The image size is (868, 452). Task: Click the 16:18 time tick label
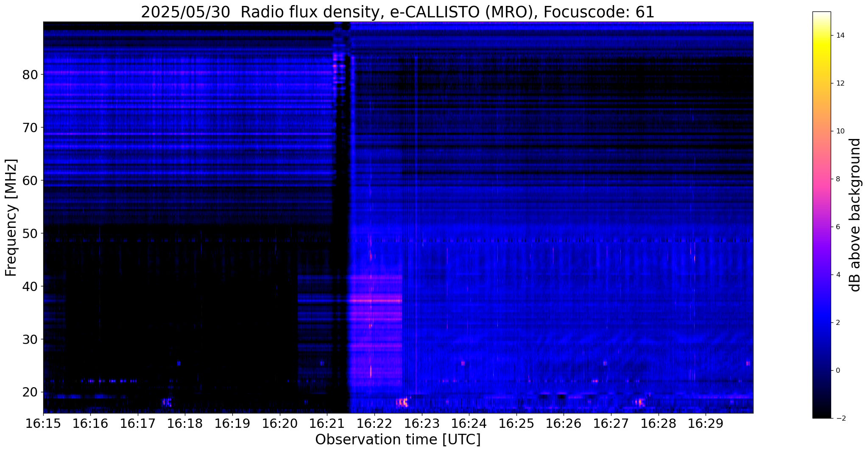185,424
